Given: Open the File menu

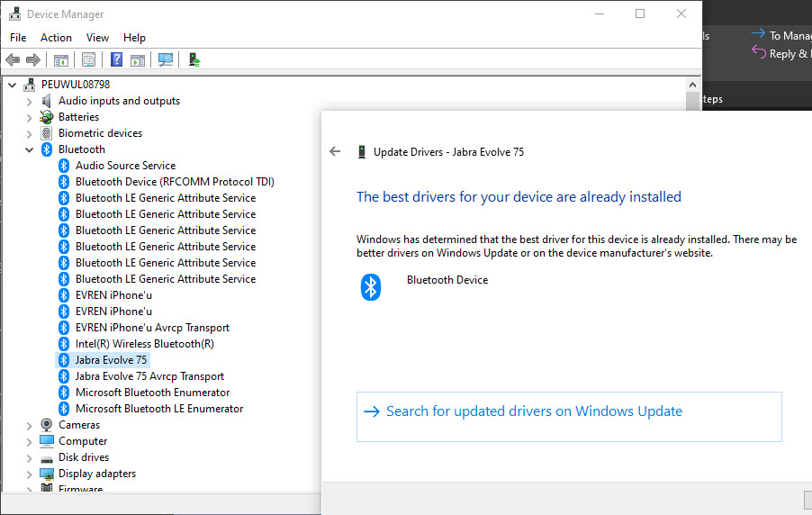Looking at the screenshot, I should tap(18, 37).
